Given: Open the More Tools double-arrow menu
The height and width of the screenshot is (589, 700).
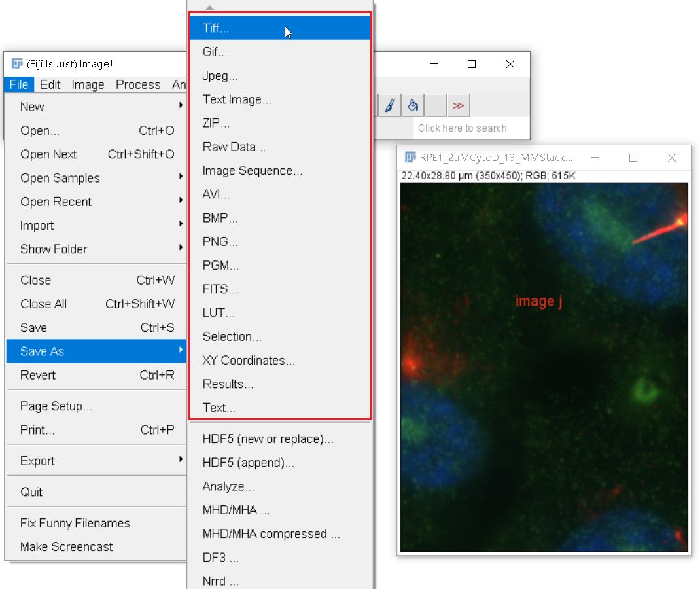Looking at the screenshot, I should click(x=458, y=106).
